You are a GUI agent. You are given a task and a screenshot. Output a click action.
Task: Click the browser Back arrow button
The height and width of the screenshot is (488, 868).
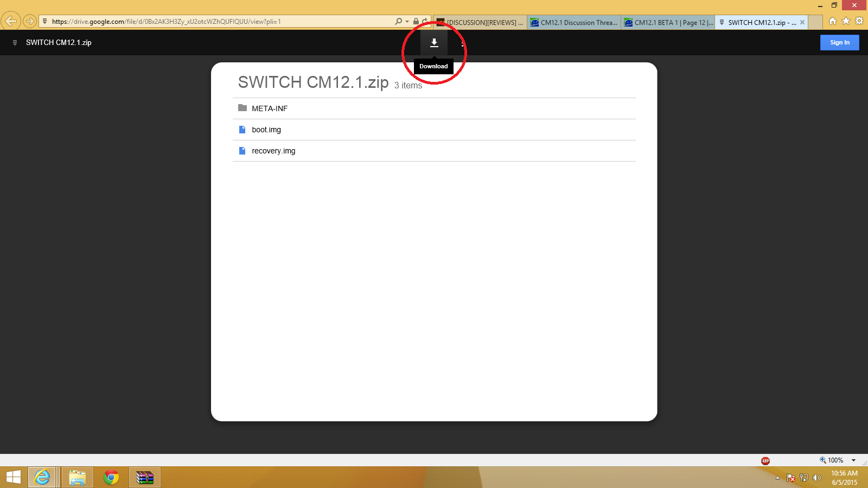[10, 22]
